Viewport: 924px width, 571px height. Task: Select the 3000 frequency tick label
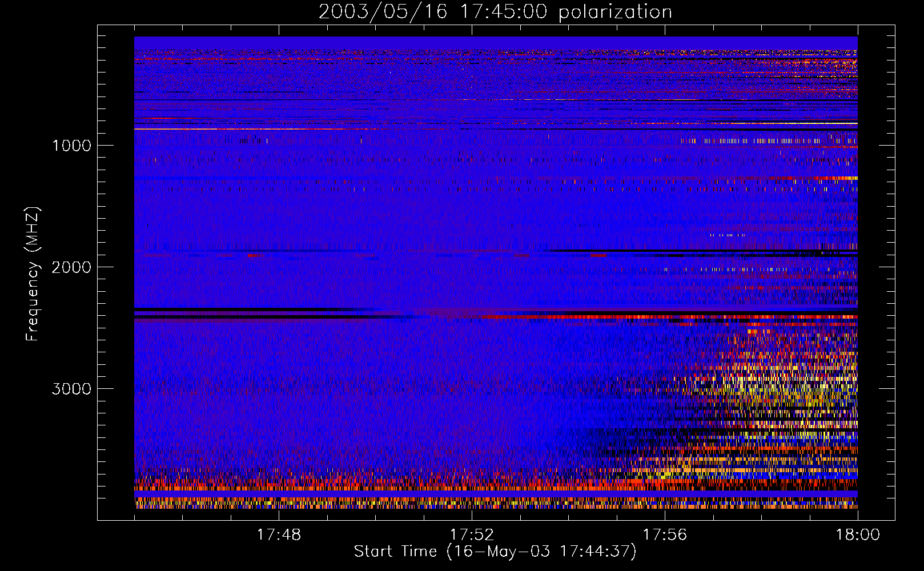(71, 389)
